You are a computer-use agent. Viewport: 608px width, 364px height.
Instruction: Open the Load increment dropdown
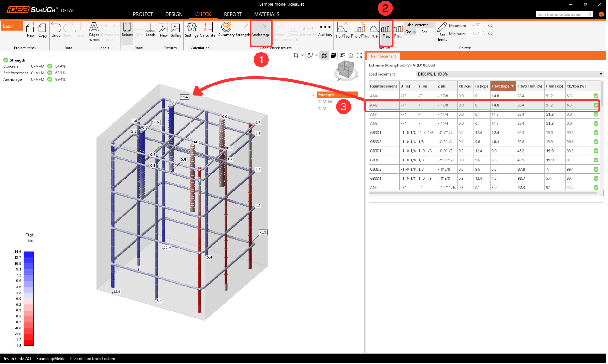pos(509,74)
